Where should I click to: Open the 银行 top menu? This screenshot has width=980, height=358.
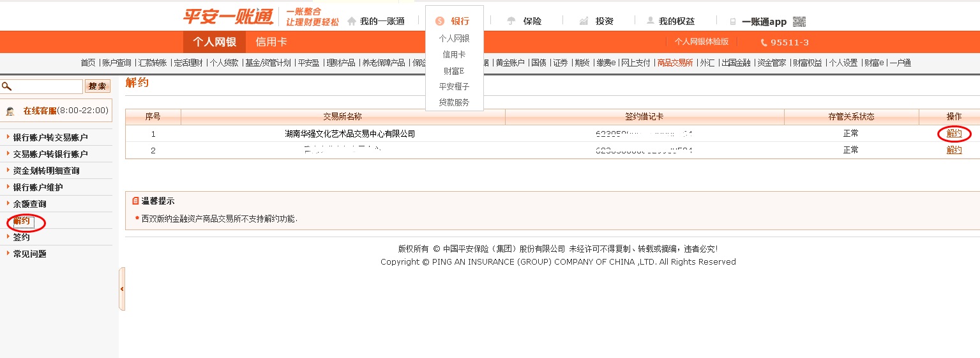(x=460, y=21)
